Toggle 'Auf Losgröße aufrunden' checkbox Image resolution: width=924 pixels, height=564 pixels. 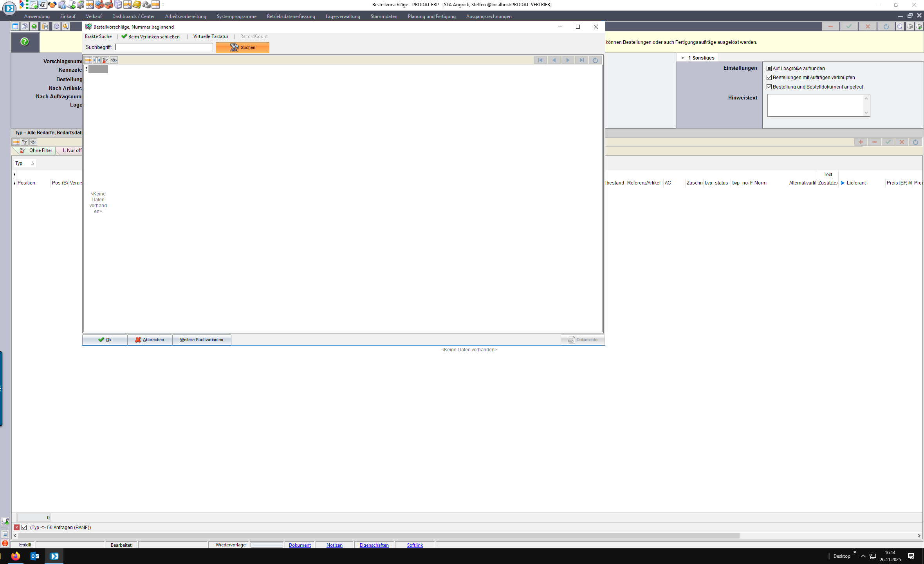click(769, 69)
